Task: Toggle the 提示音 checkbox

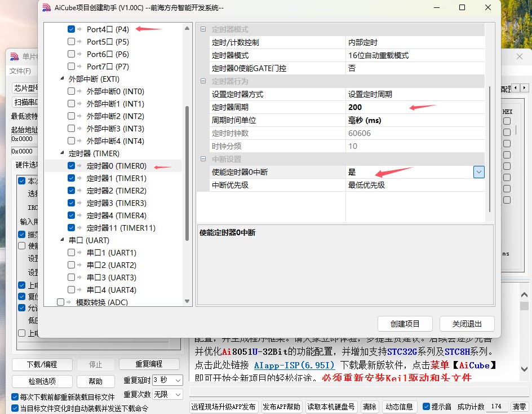Action: pos(427,407)
